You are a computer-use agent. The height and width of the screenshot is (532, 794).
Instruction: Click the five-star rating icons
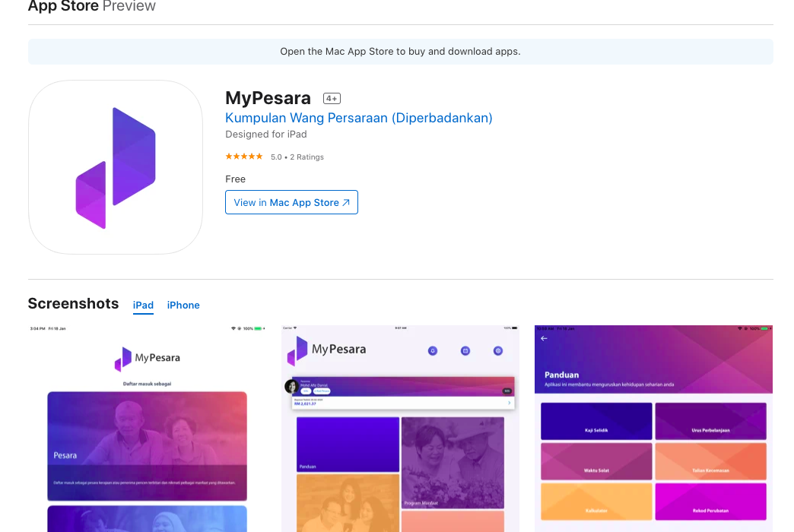244,157
